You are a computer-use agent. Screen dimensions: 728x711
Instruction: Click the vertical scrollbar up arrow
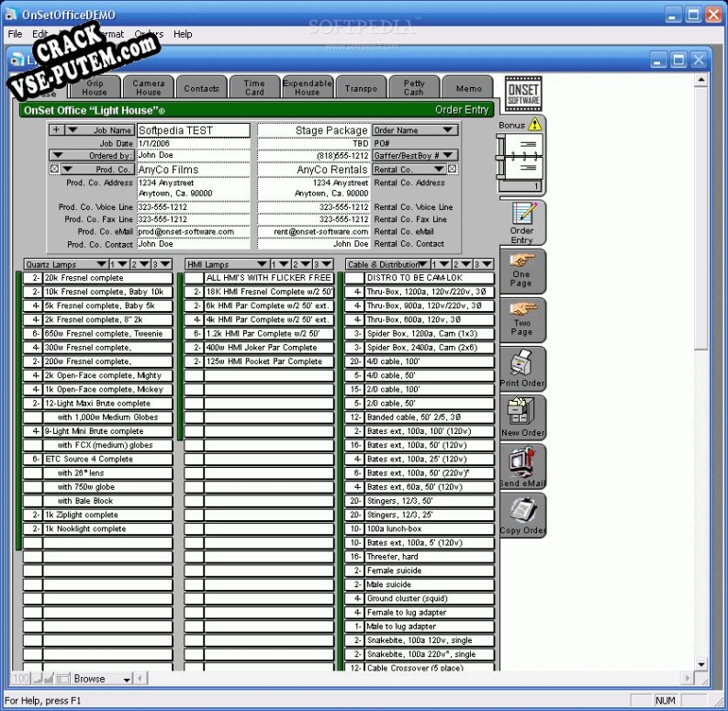coord(701,80)
